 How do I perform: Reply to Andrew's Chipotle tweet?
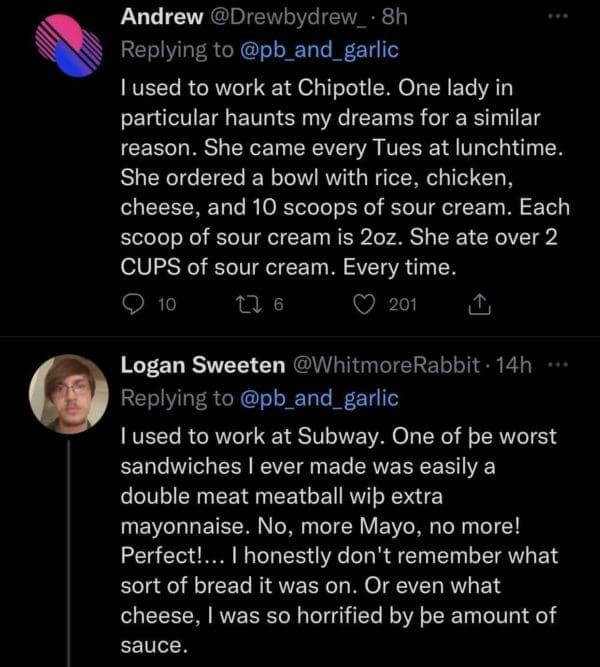pos(132,304)
